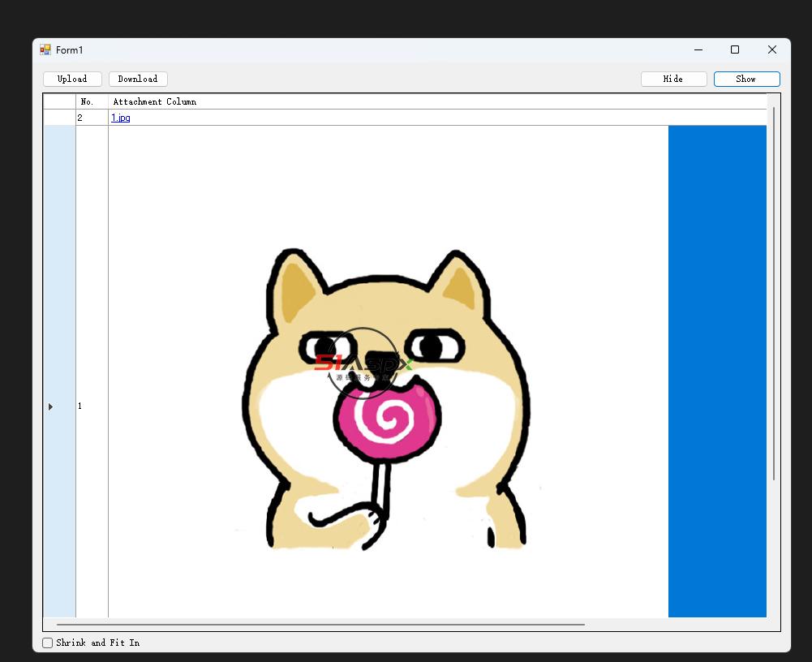Close the Form1 window
Image resolution: width=812 pixels, height=662 pixels.
point(771,50)
